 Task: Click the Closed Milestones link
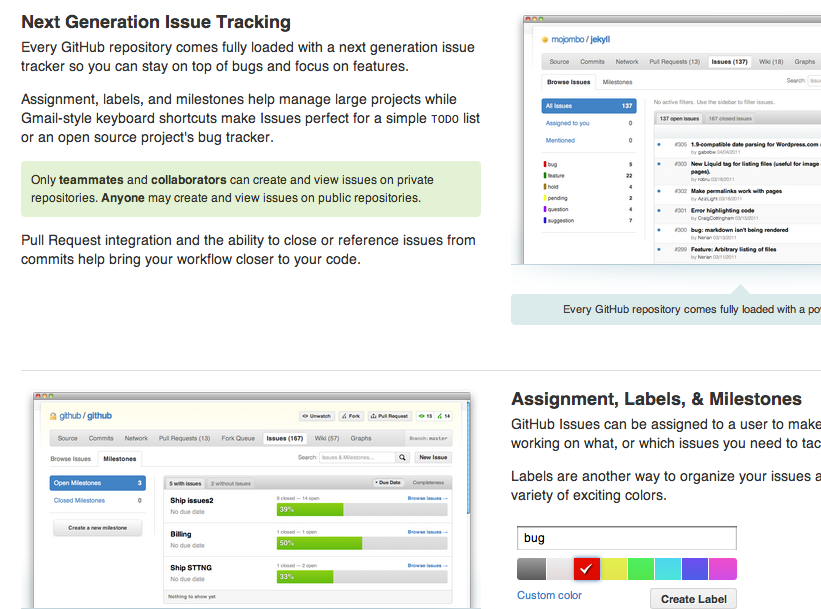pyautogui.click(x=79, y=501)
